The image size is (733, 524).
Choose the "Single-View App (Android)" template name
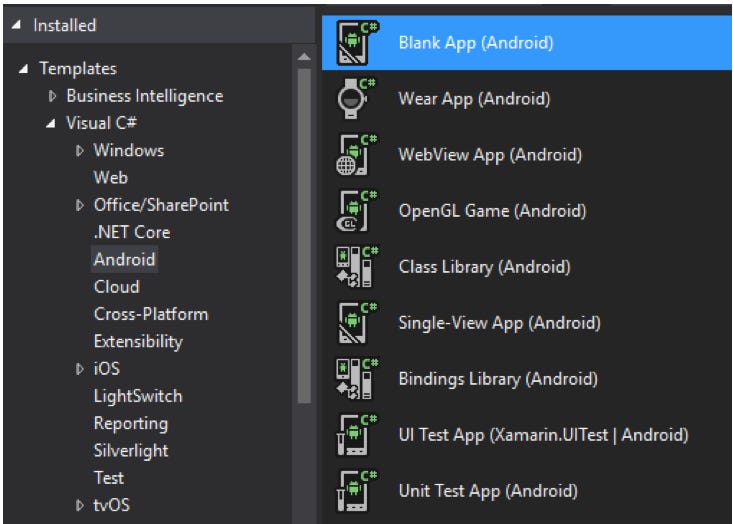tap(500, 323)
